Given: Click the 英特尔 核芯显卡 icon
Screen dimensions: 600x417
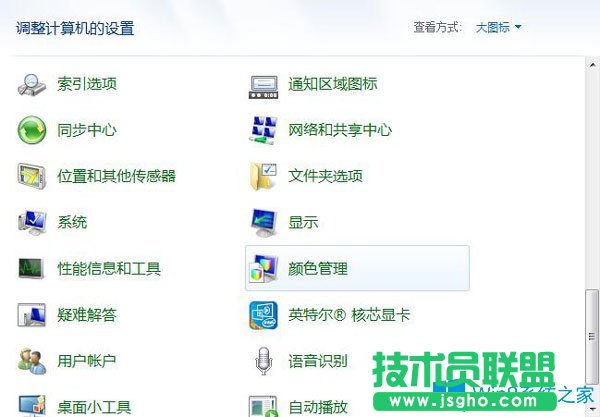Looking at the screenshot, I should pos(263,315).
